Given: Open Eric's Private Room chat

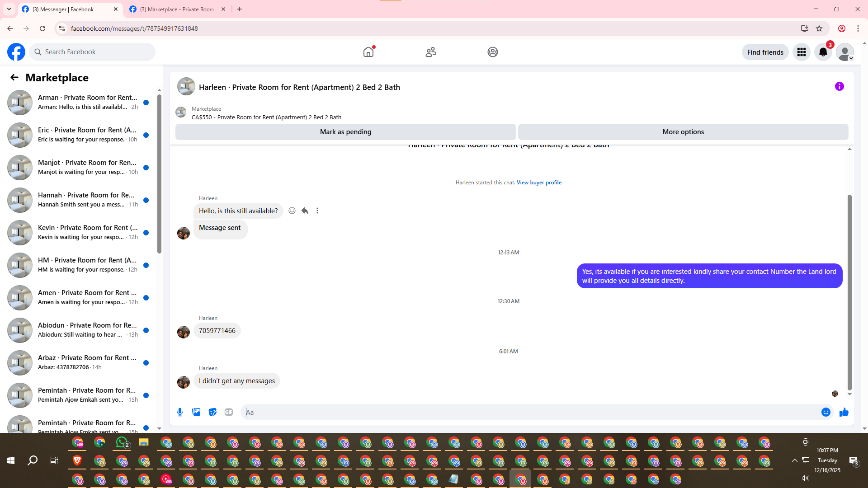Looking at the screenshot, I should pos(79,135).
